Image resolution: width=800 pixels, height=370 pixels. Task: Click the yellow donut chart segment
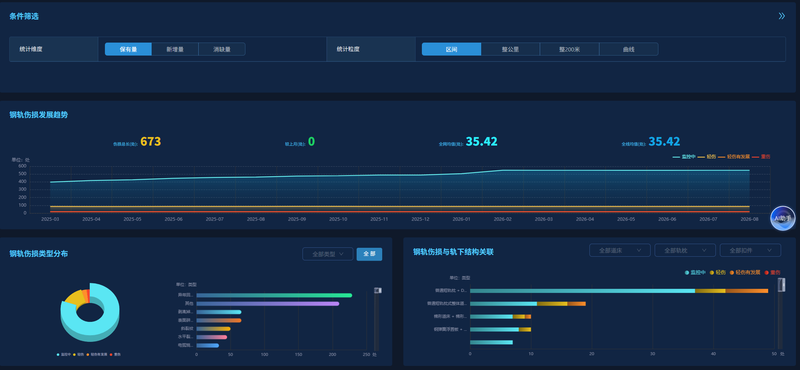(73, 297)
